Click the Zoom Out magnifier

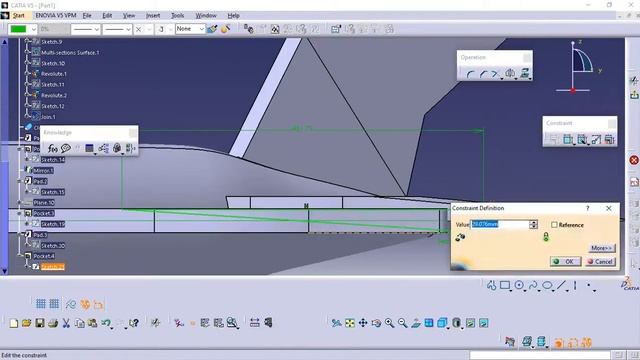pyautogui.click(x=402, y=323)
